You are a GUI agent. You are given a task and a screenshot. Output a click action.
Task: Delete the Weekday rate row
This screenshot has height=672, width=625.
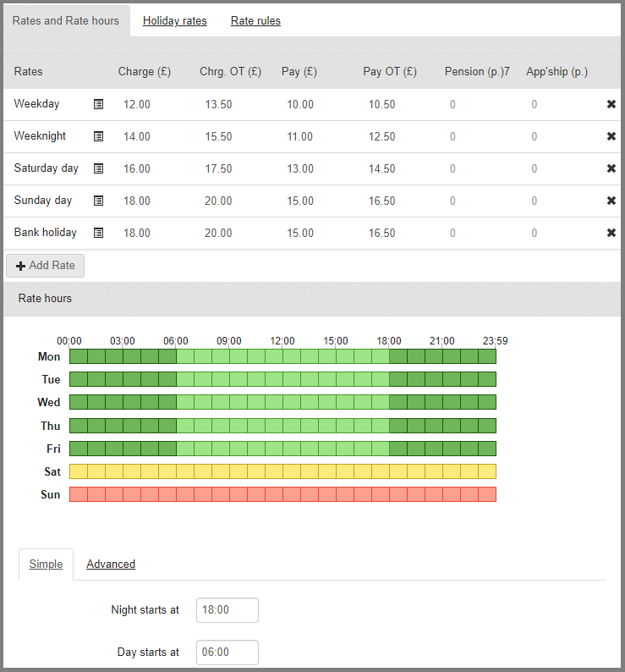pyautogui.click(x=611, y=104)
